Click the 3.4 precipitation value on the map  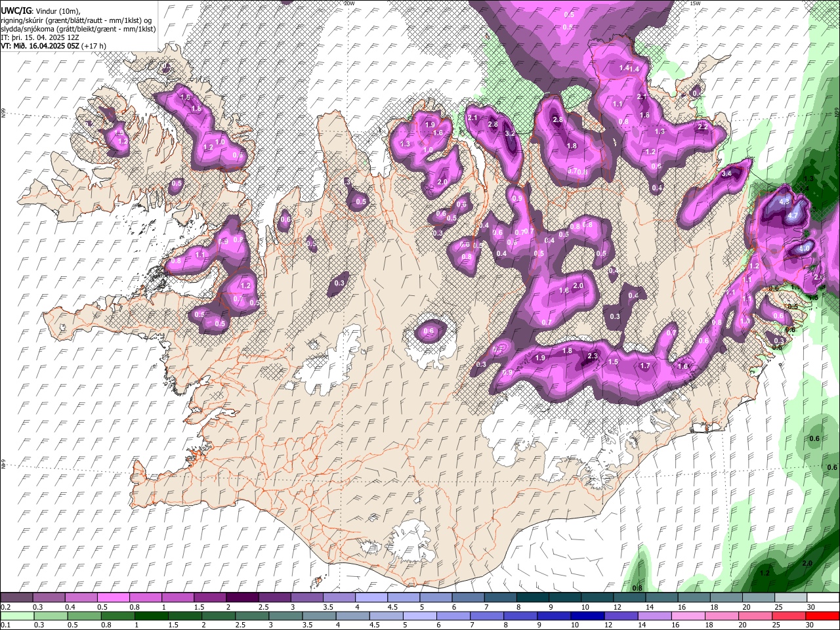[726, 174]
